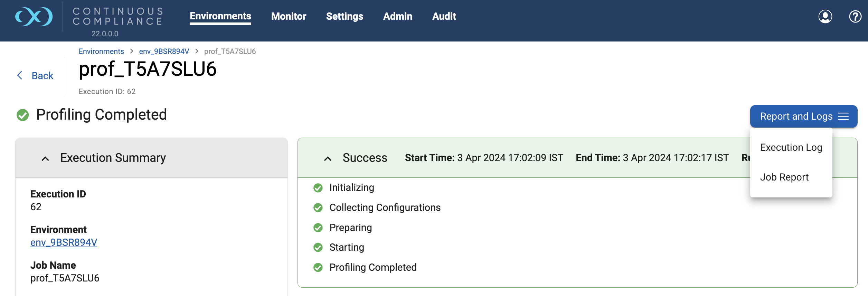The height and width of the screenshot is (296, 868).
Task: Click the Starting step check icon
Action: pos(318,248)
